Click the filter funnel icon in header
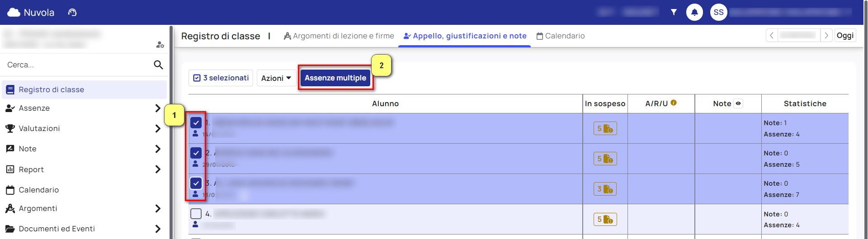Screen dimensions: 868x239 [x=674, y=12]
